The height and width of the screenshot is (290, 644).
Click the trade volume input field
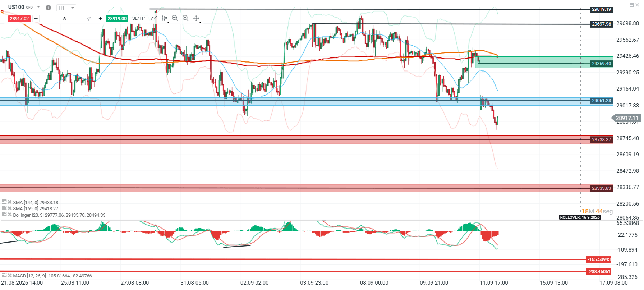pyautogui.click(x=65, y=19)
